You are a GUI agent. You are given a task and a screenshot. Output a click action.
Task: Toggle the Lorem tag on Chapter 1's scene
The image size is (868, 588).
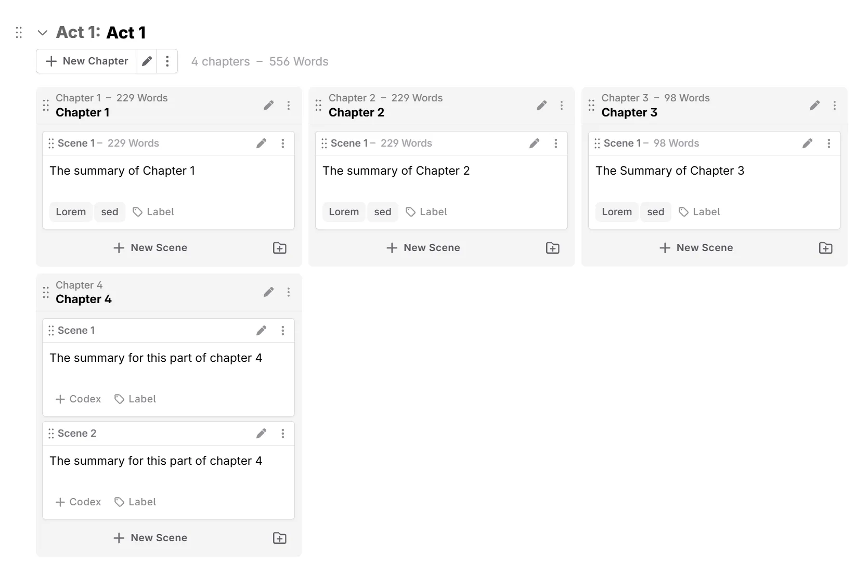click(x=71, y=212)
